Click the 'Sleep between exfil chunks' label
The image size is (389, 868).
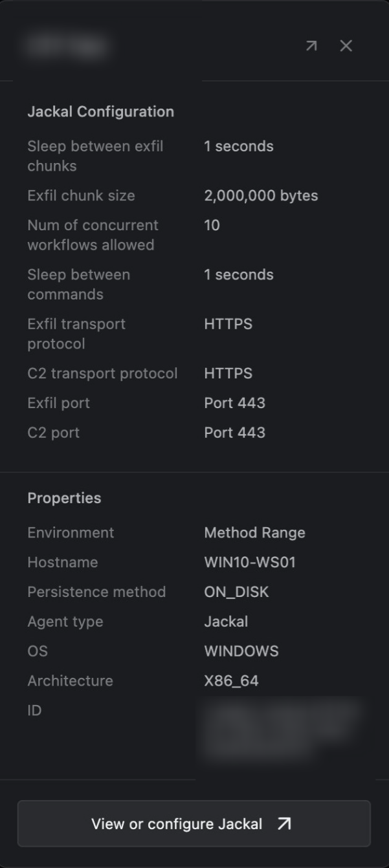(x=95, y=156)
